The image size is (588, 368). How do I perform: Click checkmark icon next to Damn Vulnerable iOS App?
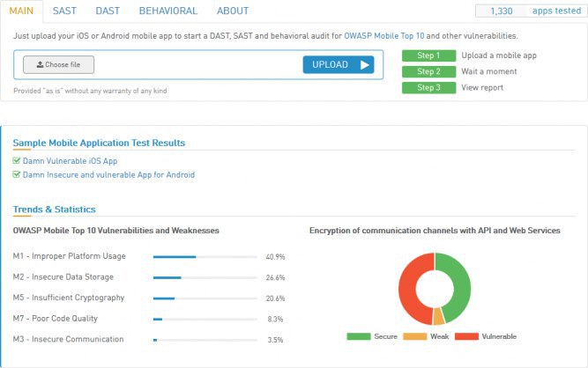click(16, 160)
